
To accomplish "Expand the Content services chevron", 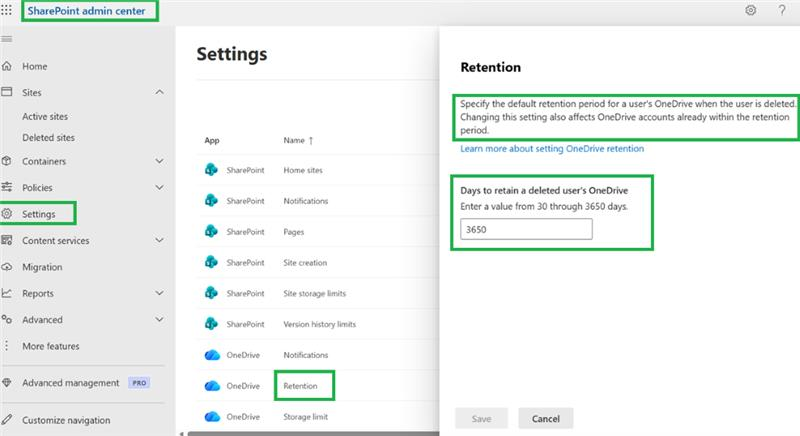I will pos(160,240).
